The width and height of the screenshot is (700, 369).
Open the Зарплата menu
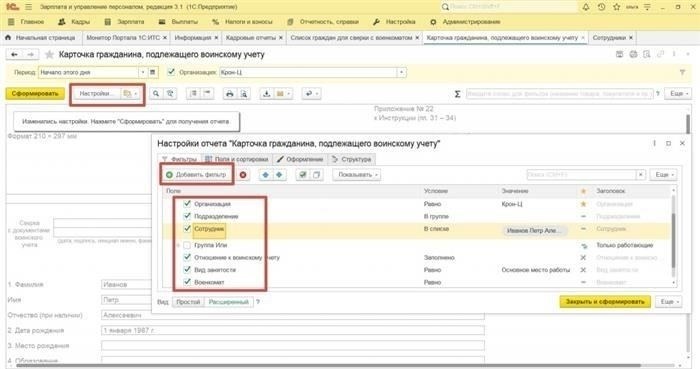125,21
